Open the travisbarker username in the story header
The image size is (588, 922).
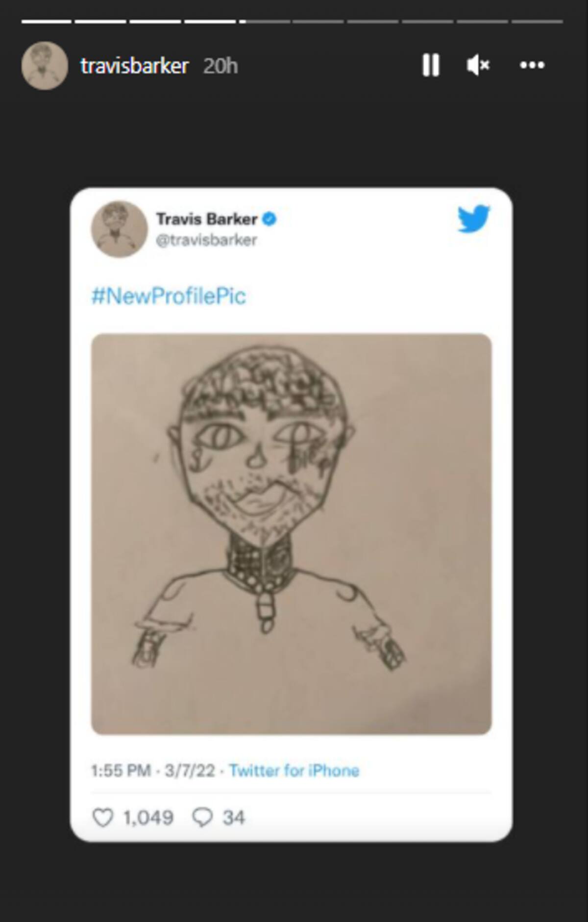click(x=135, y=66)
